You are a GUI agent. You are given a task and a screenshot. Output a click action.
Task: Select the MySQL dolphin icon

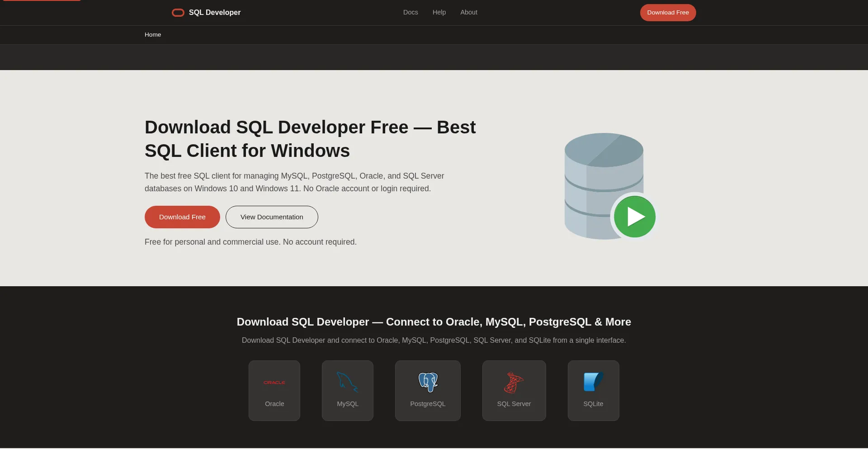[x=347, y=382]
